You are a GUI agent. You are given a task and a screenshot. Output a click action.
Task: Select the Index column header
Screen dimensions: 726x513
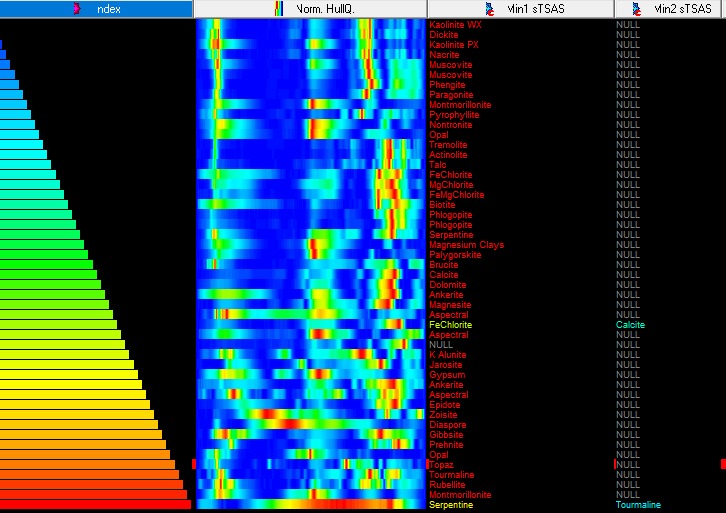click(x=96, y=9)
